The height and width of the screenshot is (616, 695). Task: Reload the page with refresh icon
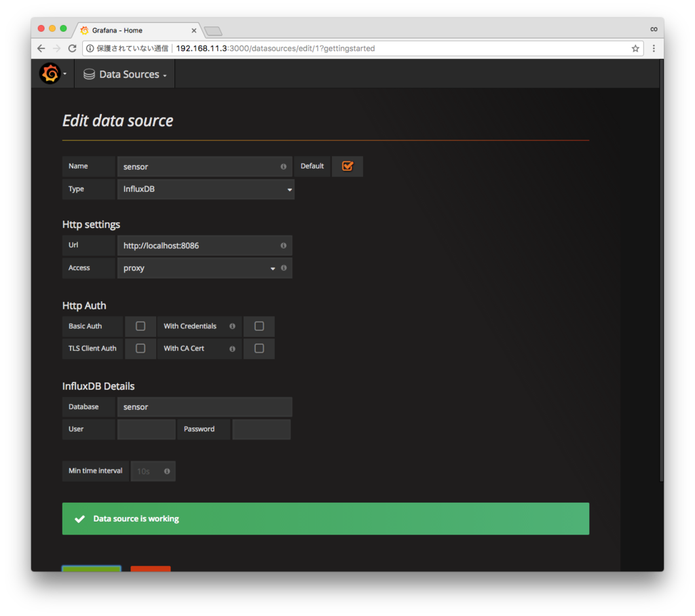[72, 48]
